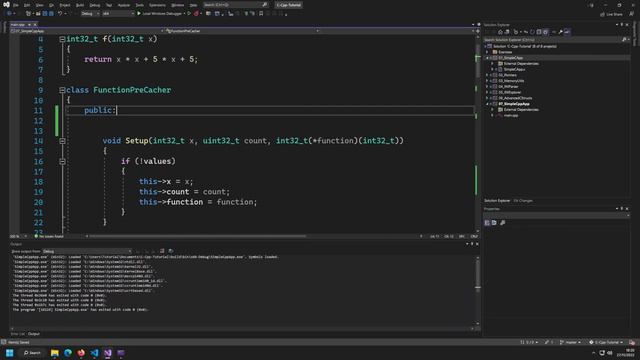The height and width of the screenshot is (360, 640).
Task: Click the Visual Studio logo in title bar
Action: click(x=6, y=5)
